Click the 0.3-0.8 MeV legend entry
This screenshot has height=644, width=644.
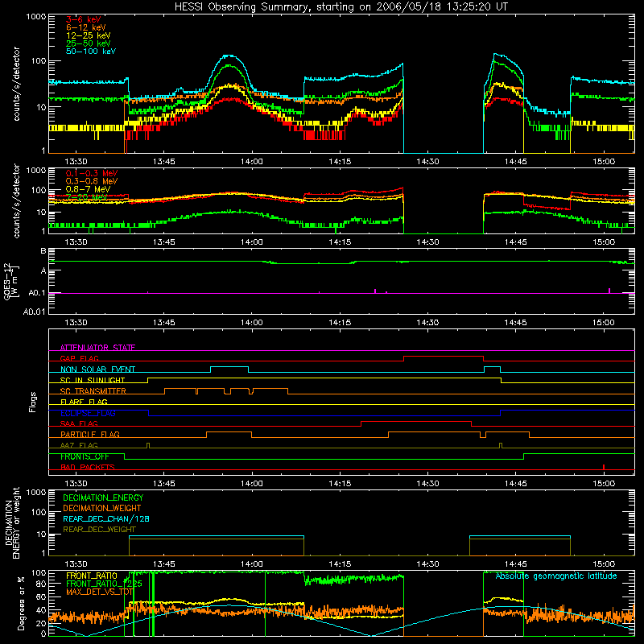92,181
